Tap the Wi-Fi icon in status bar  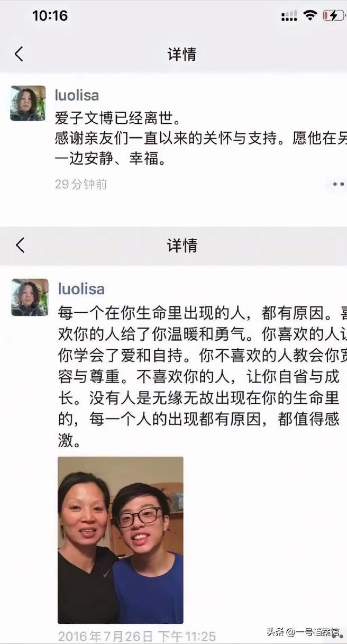(309, 16)
